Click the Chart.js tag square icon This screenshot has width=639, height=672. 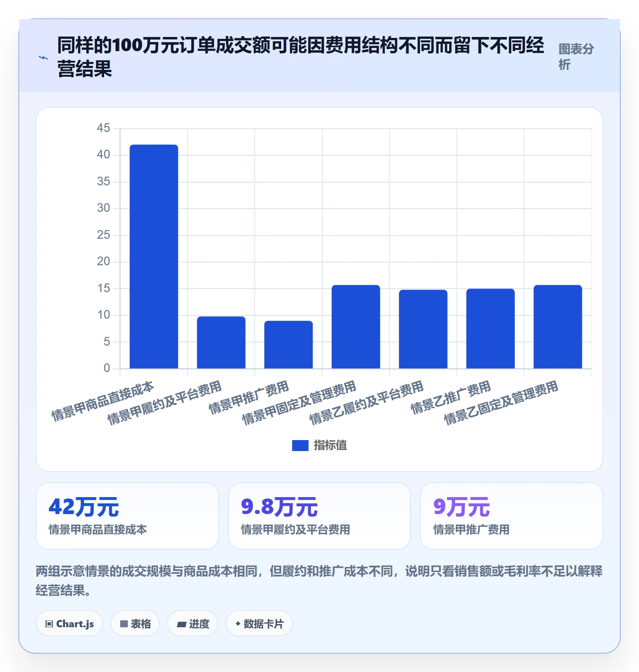pyautogui.click(x=49, y=624)
